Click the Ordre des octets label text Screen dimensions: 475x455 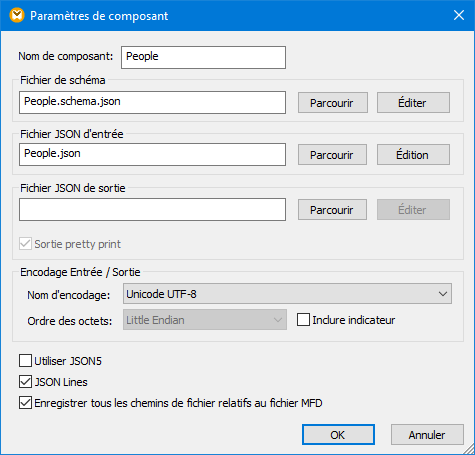tap(70, 321)
